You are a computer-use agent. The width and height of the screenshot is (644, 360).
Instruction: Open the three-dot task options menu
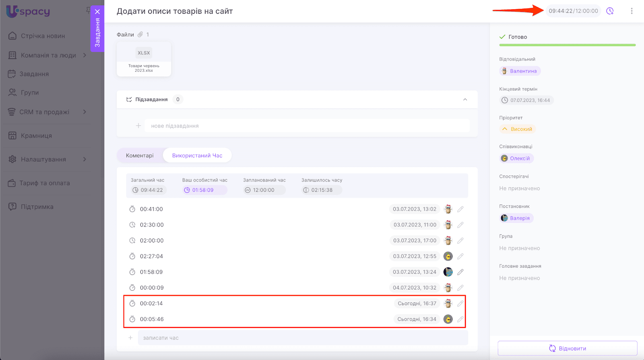tap(632, 11)
